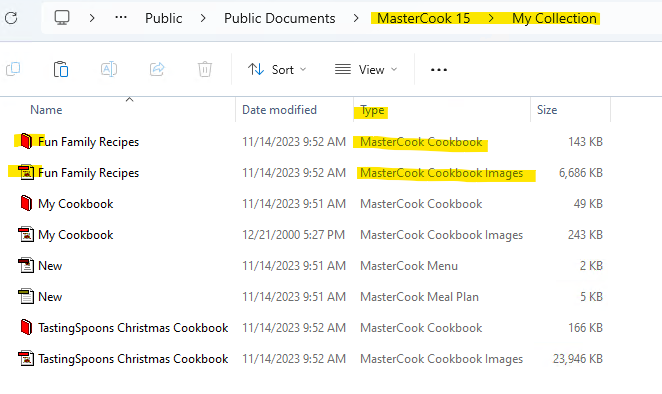
Task: Click the 23,946 KB size cell
Action: point(578,359)
